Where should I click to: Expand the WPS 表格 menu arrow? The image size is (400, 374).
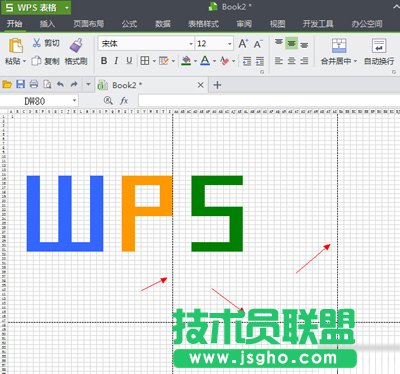click(x=67, y=8)
